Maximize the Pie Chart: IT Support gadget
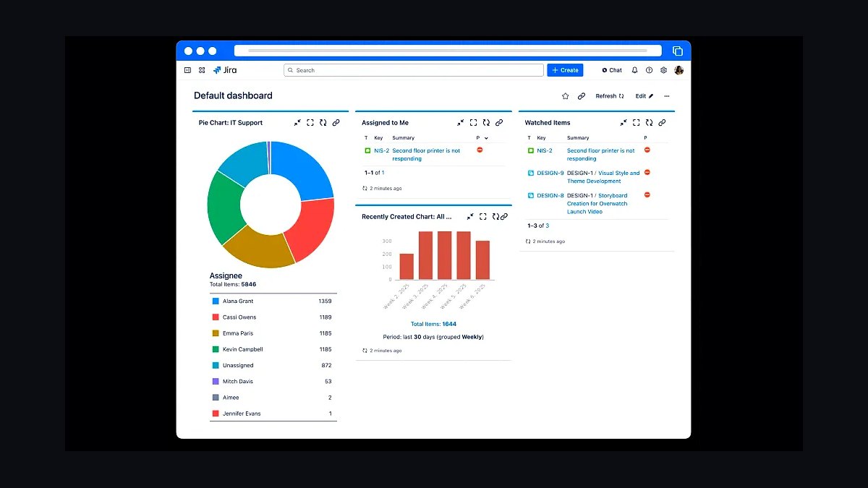Viewport: 868px width, 488px height. (x=310, y=123)
